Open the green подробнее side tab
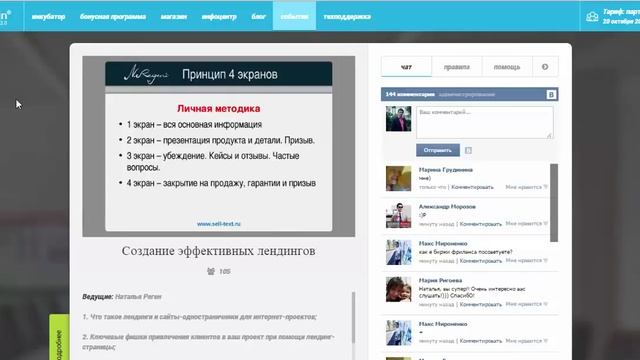640x360 pixels. (59, 337)
